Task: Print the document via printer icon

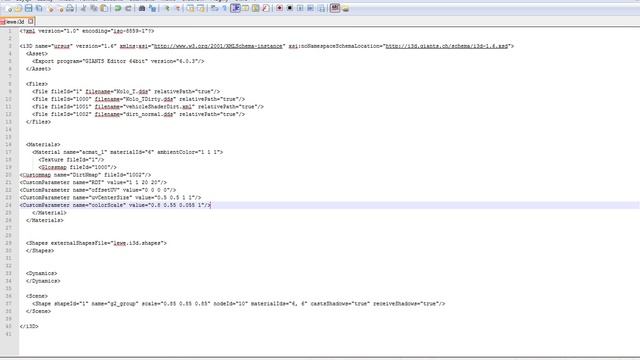Action: 70,9
